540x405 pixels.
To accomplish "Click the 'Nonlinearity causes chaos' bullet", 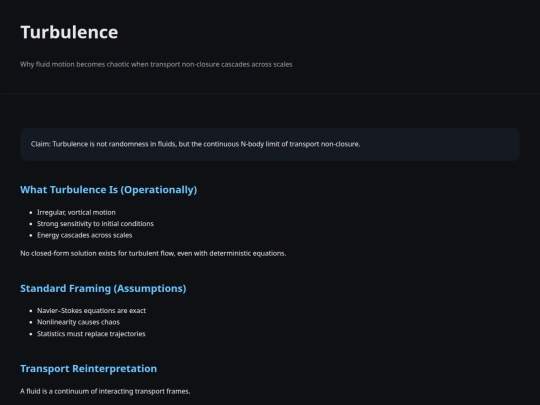I will point(78,322).
